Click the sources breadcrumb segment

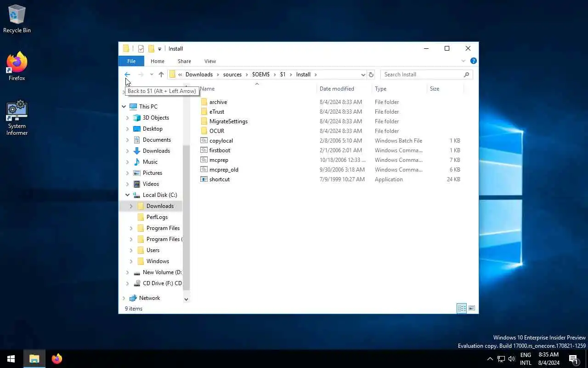(232, 75)
